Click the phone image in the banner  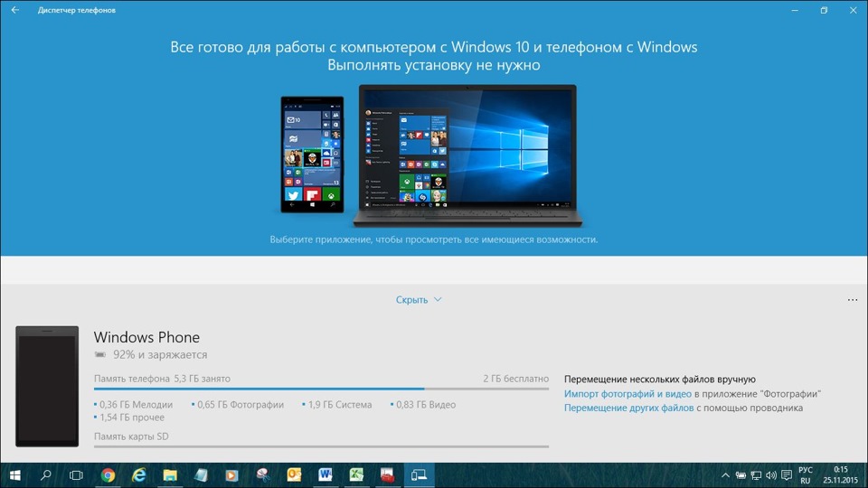click(312, 155)
